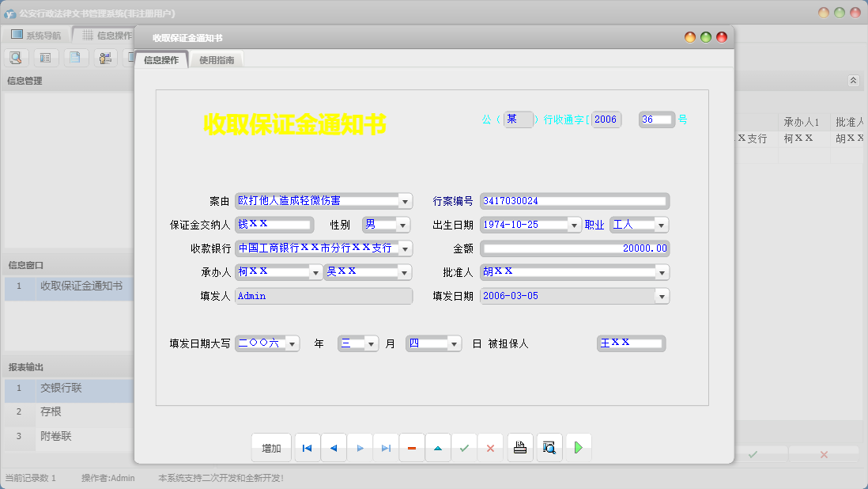The image size is (868, 489).
Task: Open the 职业 occupation dropdown
Action: click(662, 225)
